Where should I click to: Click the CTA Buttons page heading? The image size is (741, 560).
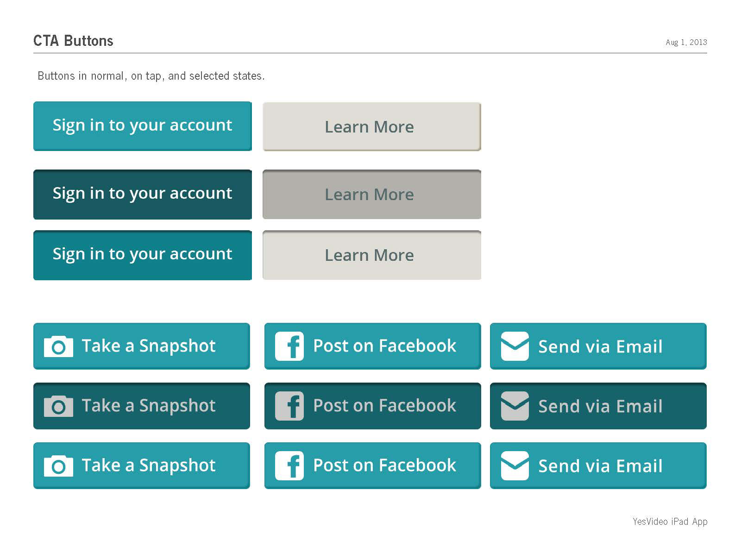73,41
